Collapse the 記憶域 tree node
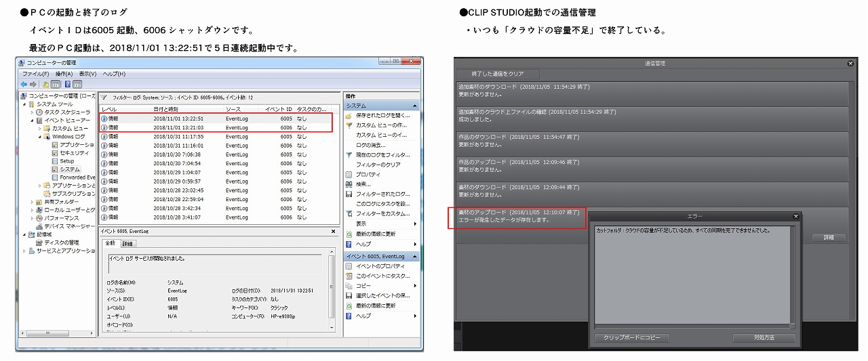868x361 pixels. 24,234
